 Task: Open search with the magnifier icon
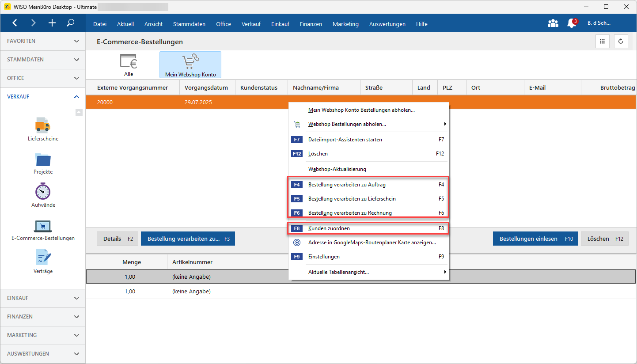71,23
